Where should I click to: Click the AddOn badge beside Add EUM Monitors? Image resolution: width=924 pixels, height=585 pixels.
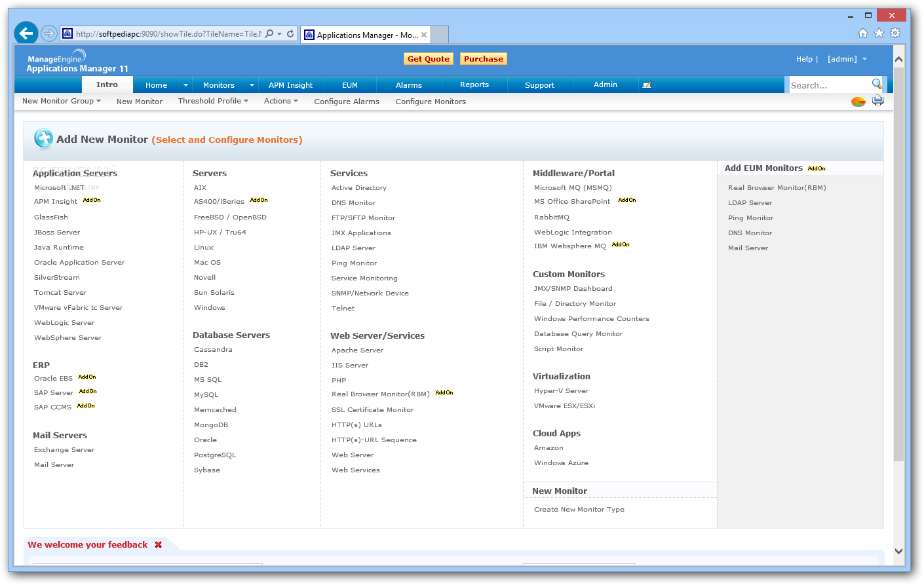pos(817,169)
